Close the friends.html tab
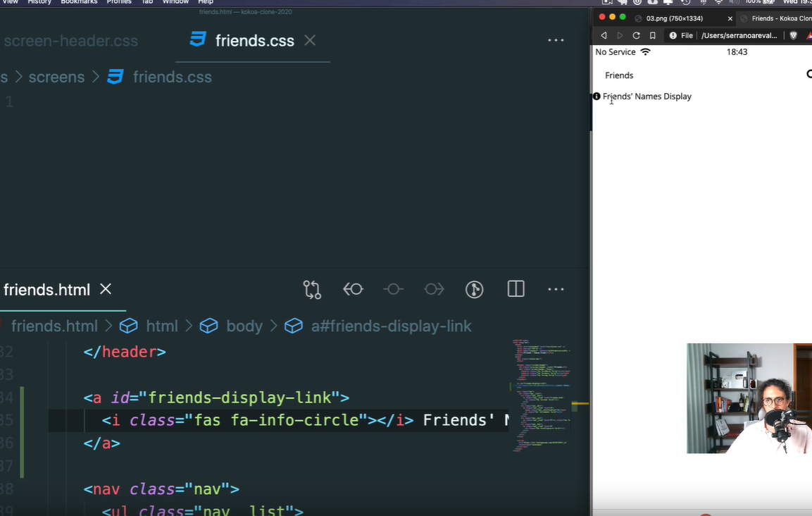 coord(106,289)
